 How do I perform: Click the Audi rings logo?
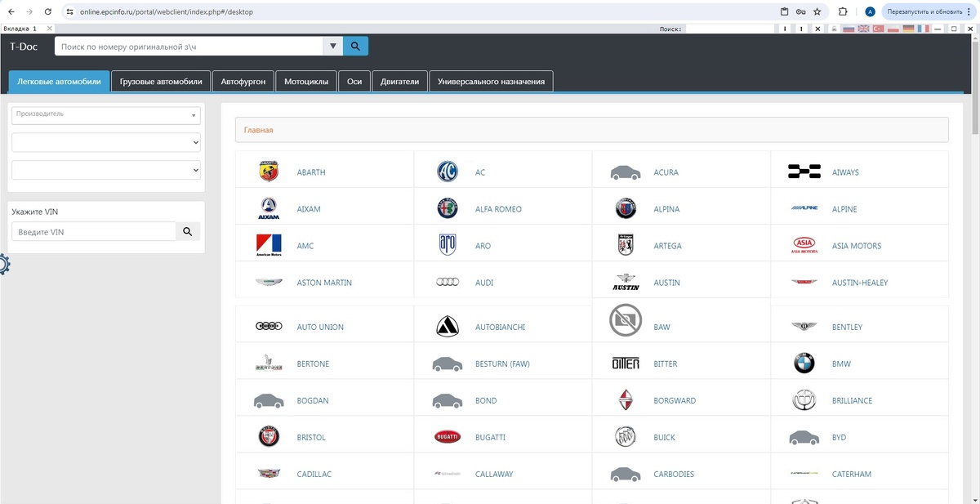click(448, 283)
